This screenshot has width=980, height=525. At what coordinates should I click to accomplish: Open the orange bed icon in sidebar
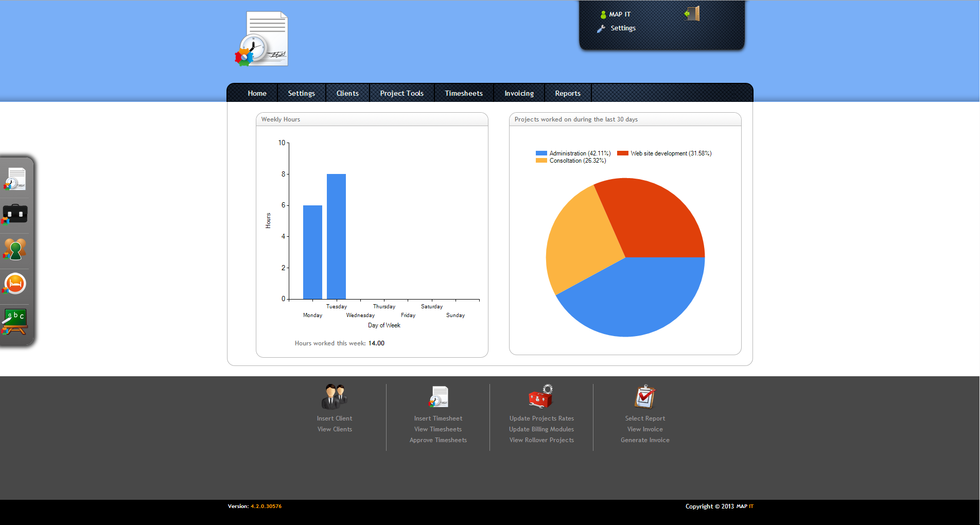pyautogui.click(x=14, y=284)
